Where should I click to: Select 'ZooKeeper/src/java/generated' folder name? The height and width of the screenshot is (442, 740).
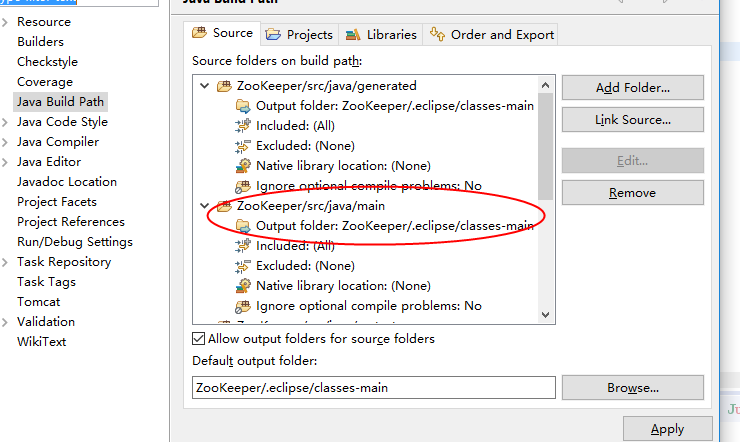click(327, 86)
